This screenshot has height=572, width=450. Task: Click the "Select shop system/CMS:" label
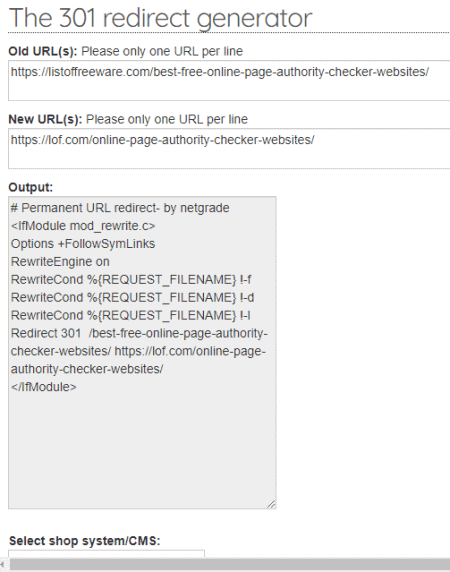(x=85, y=541)
